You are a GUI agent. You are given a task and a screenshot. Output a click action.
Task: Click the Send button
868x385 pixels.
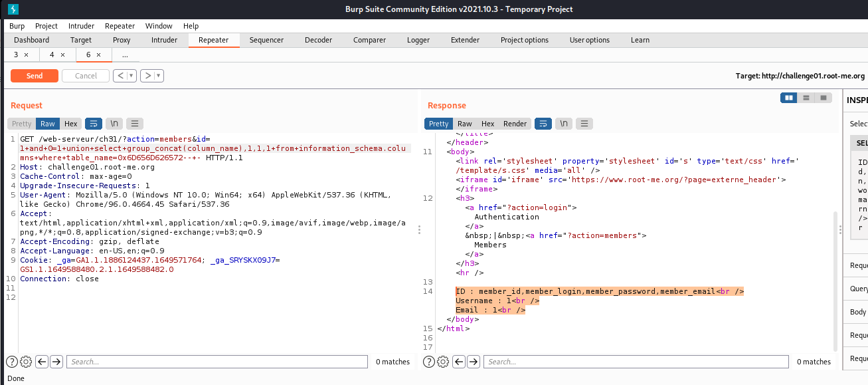35,76
